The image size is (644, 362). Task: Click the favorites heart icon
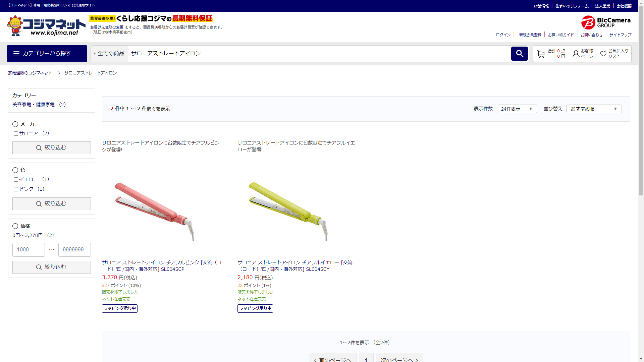603,54
